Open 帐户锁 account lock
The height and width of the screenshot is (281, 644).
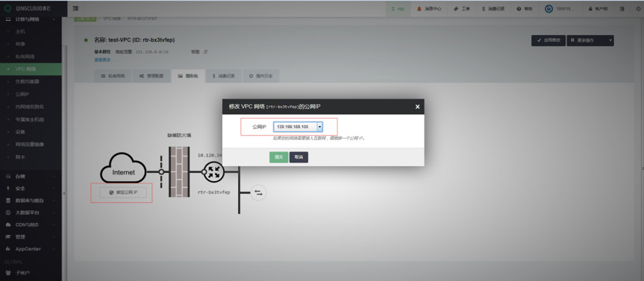click(x=598, y=9)
